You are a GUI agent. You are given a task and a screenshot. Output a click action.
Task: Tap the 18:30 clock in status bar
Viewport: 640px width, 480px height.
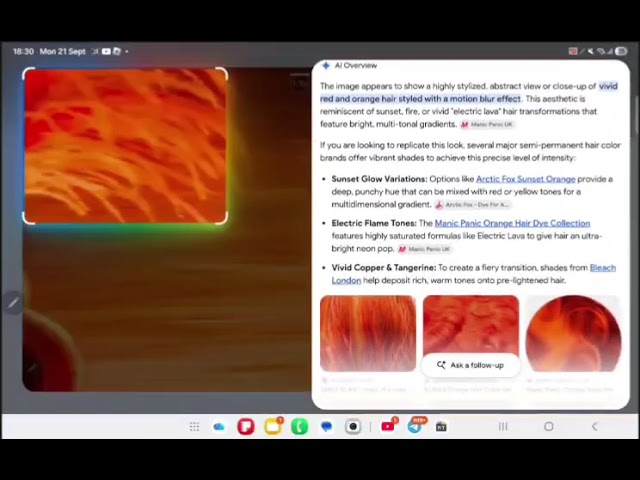point(23,51)
